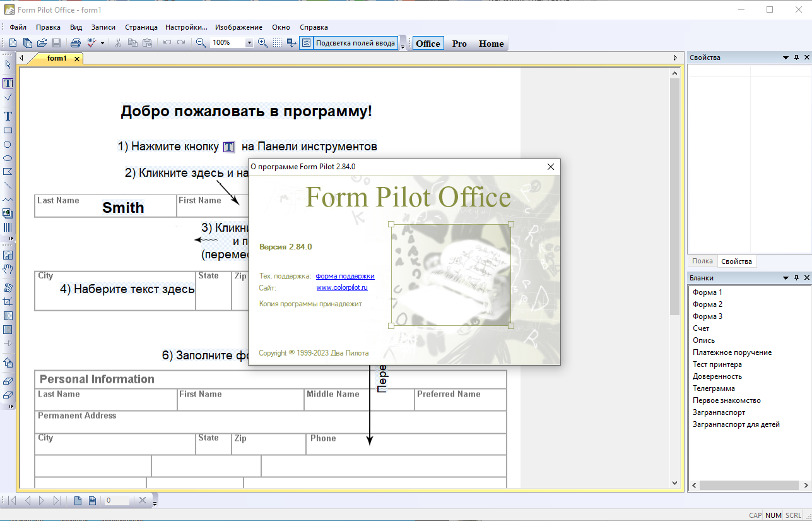Open the 100% zoom level dropdown
The image size is (812, 521).
click(249, 43)
